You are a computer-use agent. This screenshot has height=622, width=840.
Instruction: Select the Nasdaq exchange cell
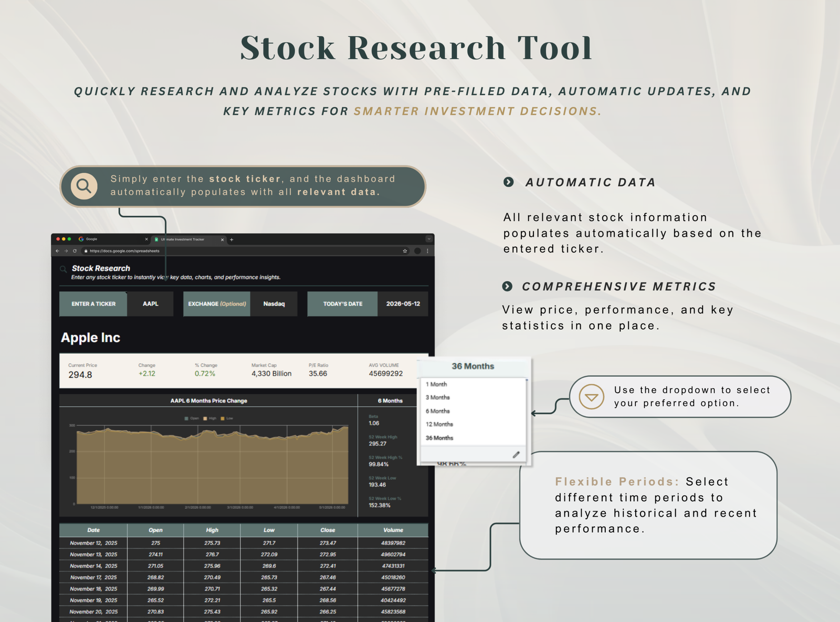(x=274, y=304)
